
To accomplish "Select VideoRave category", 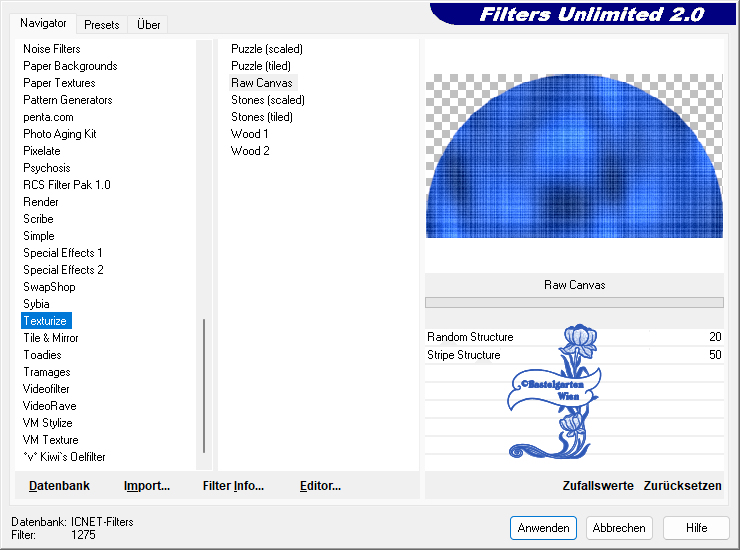I will tap(50, 406).
